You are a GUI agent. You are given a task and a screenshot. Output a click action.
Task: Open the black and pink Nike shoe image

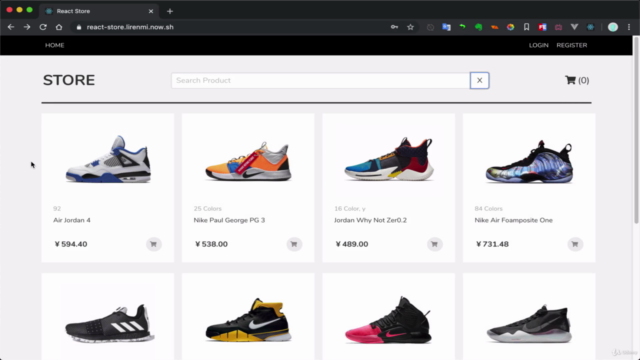pos(389,320)
